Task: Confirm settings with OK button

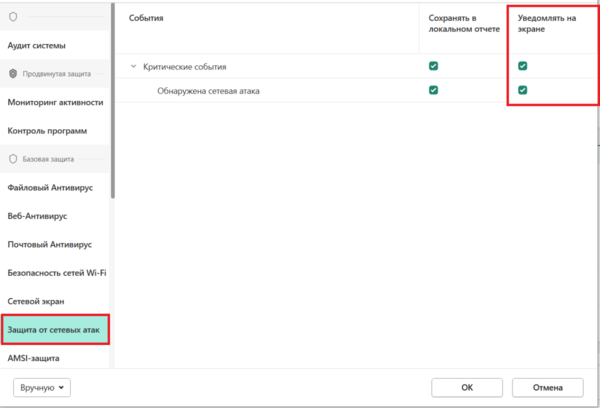Action: (467, 388)
